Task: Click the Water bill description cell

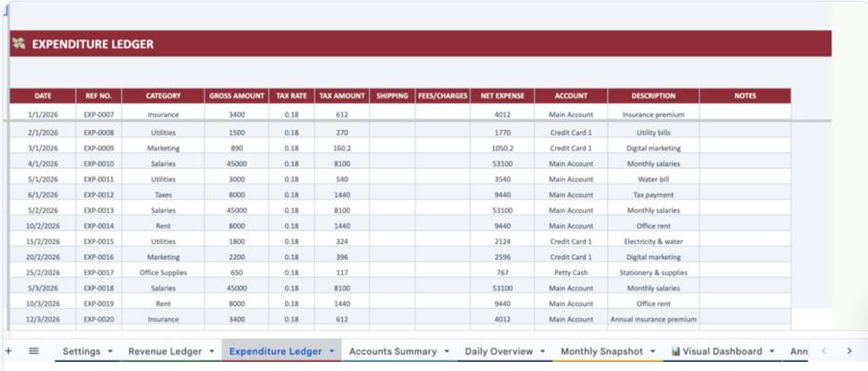Action: pos(653,179)
